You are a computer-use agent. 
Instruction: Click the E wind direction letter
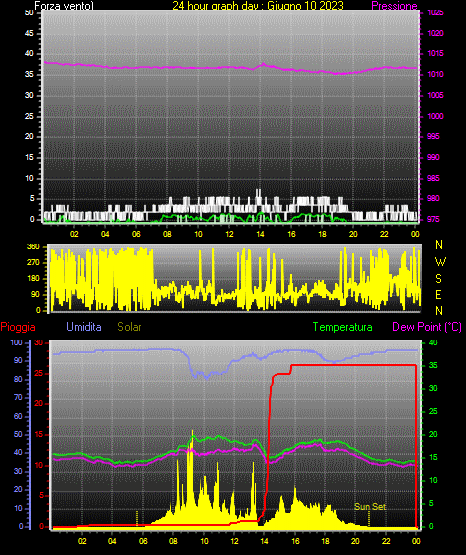(438, 294)
